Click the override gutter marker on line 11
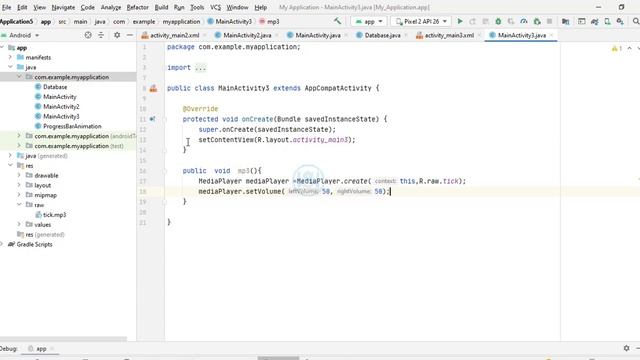 pos(152,119)
